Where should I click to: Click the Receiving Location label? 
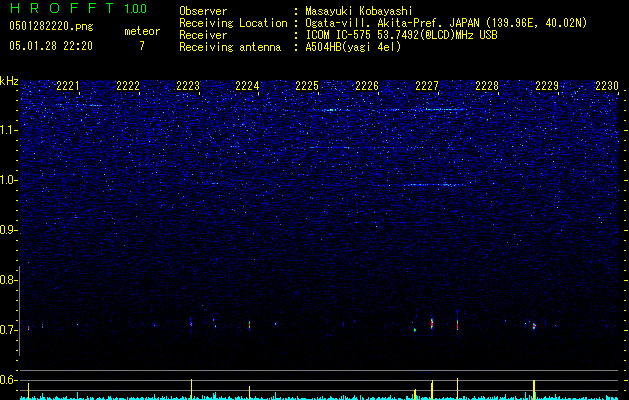[233, 23]
